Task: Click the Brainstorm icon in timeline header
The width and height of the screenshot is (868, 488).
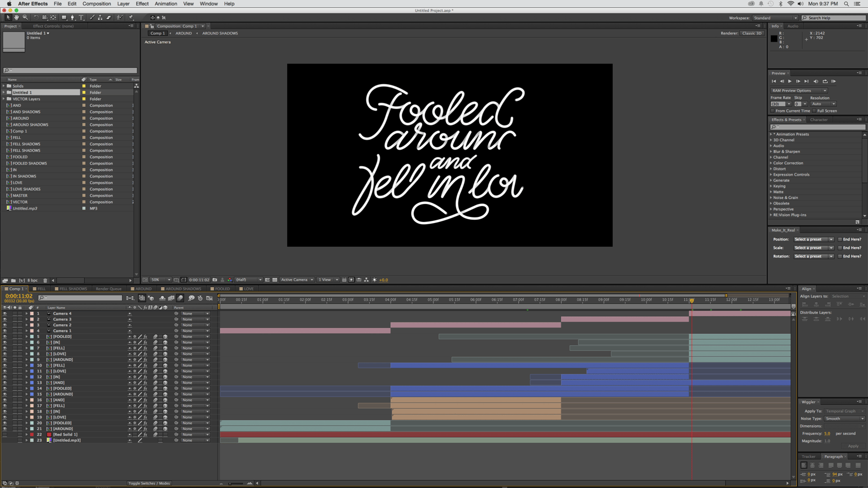Action: coord(192,298)
